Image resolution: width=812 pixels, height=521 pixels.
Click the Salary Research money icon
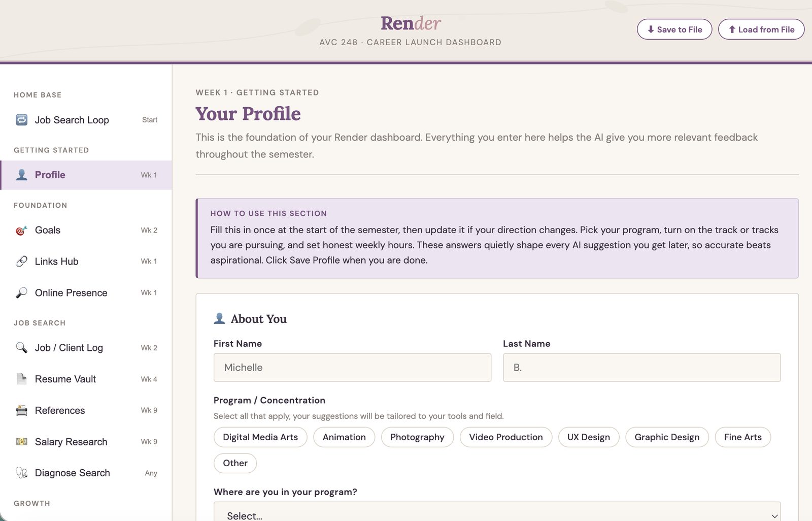(x=21, y=442)
